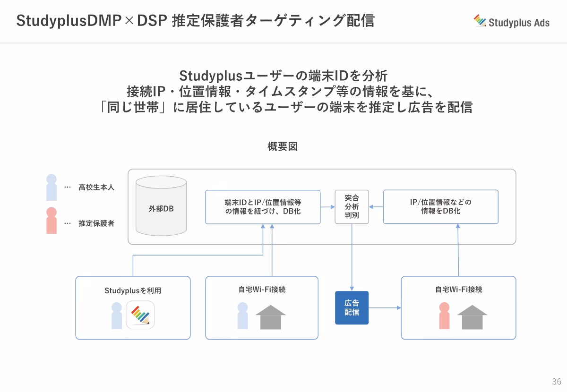This screenshot has height=392, width=567.
Task: Click the pink person icon beside 推定保護者
Action: pyautogui.click(x=52, y=221)
